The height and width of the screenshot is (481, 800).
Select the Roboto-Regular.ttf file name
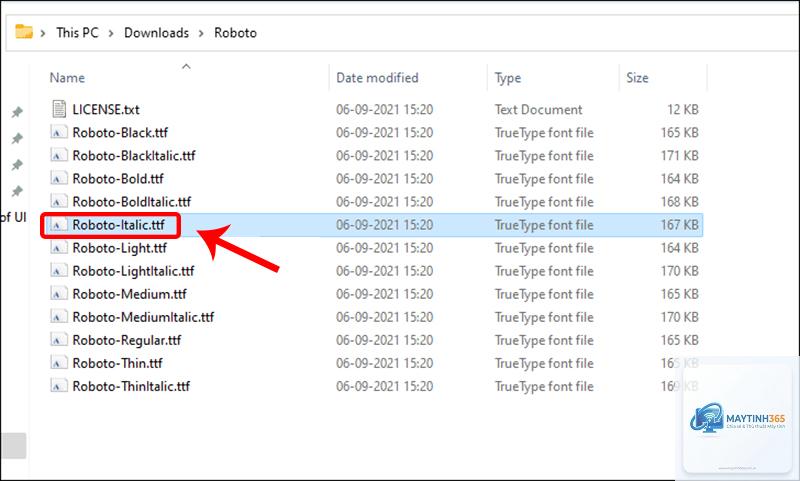127,340
